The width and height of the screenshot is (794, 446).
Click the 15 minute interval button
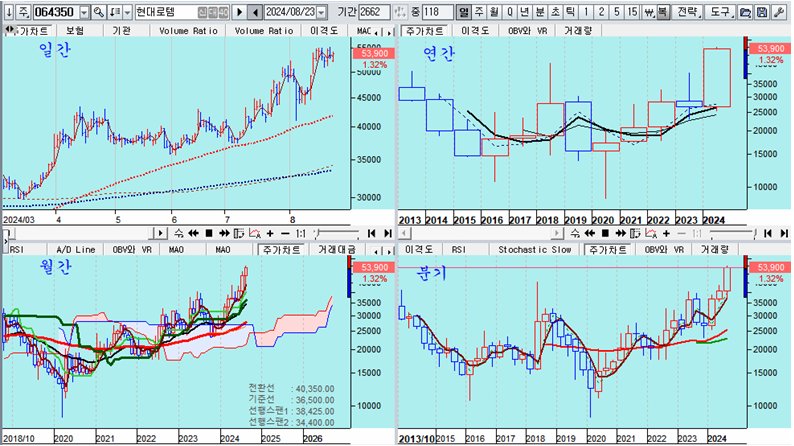631,12
